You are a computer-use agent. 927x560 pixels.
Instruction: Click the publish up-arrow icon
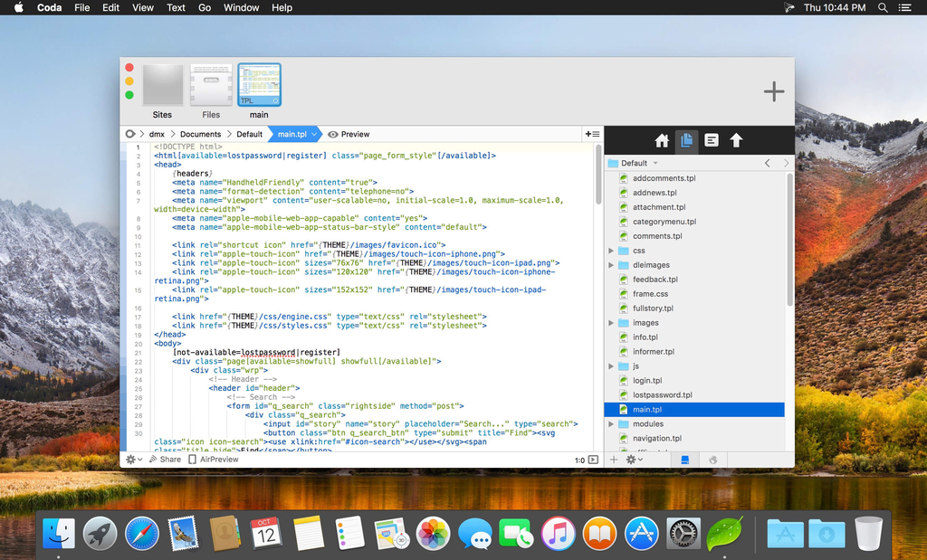[x=736, y=140]
